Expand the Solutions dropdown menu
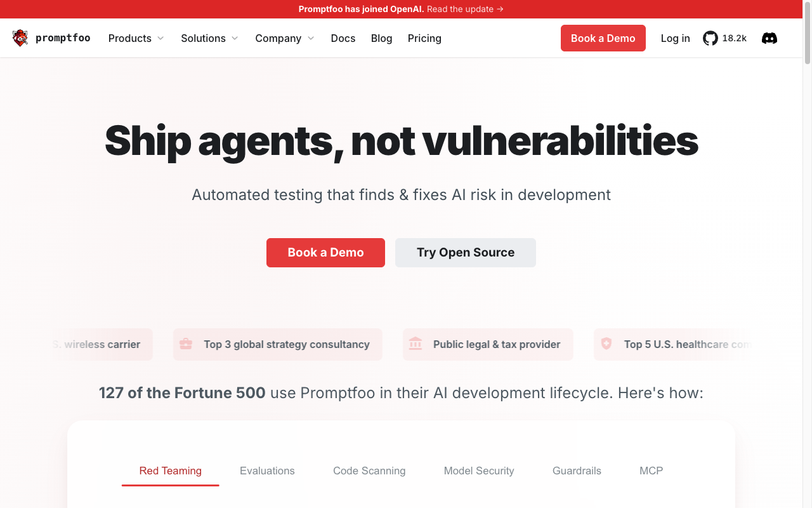812x508 pixels. [x=209, y=38]
